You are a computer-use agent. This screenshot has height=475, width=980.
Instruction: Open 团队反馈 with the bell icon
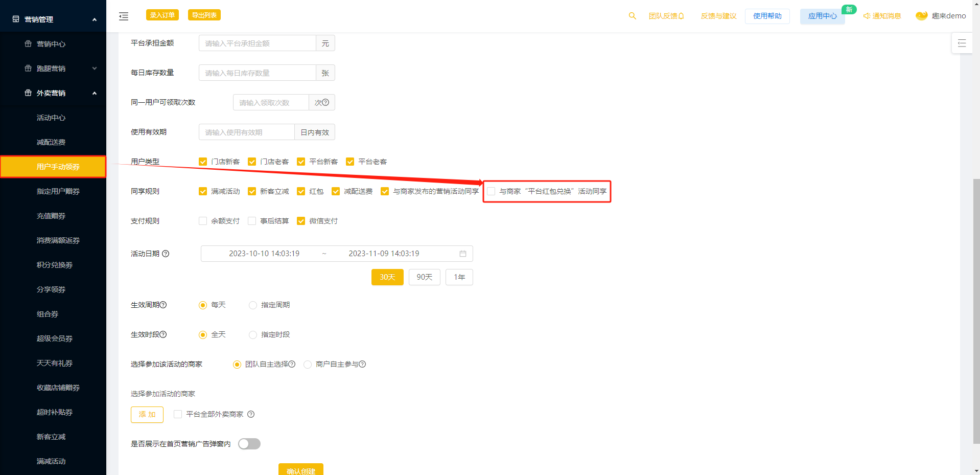click(x=666, y=16)
